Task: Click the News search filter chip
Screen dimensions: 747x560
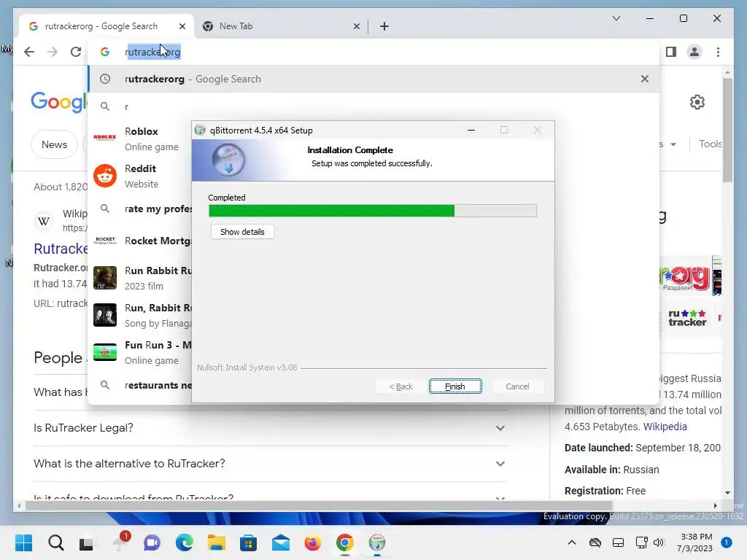Action: click(x=54, y=144)
